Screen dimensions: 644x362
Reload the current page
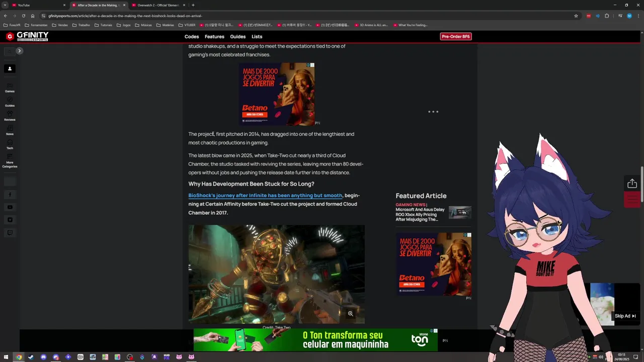[23, 16]
